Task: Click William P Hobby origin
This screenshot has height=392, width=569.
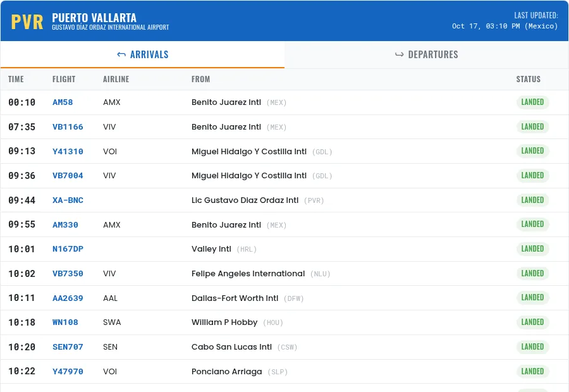Action: point(224,322)
